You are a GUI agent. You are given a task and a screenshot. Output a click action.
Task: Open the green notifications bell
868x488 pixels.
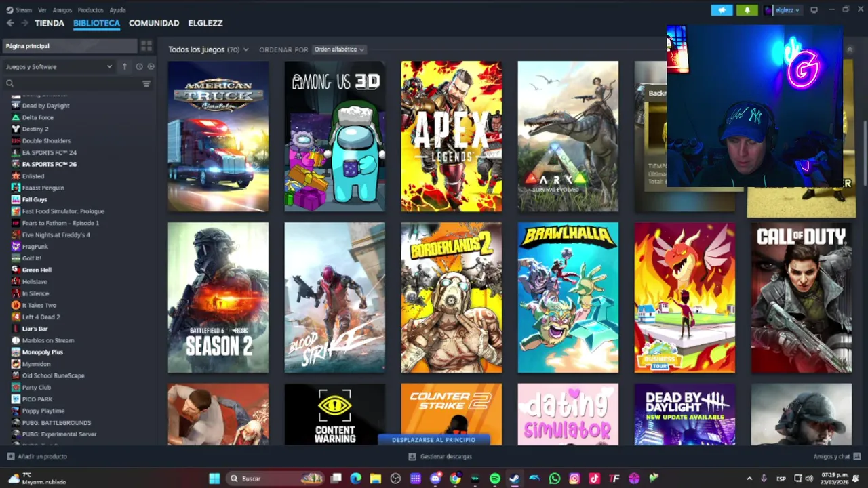pyautogui.click(x=747, y=10)
